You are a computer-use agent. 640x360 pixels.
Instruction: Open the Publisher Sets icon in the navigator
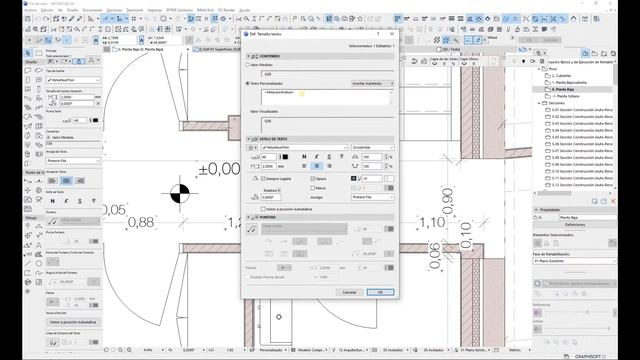[x=613, y=53]
